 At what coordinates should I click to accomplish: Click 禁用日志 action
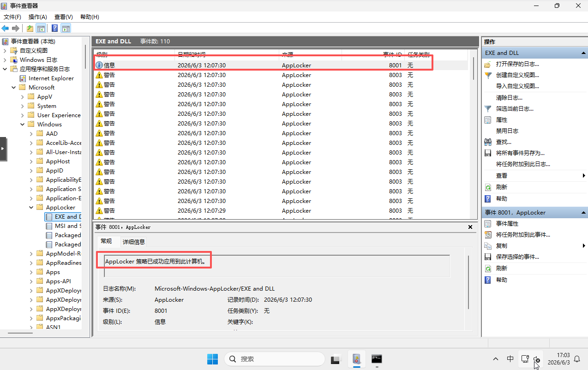point(507,131)
